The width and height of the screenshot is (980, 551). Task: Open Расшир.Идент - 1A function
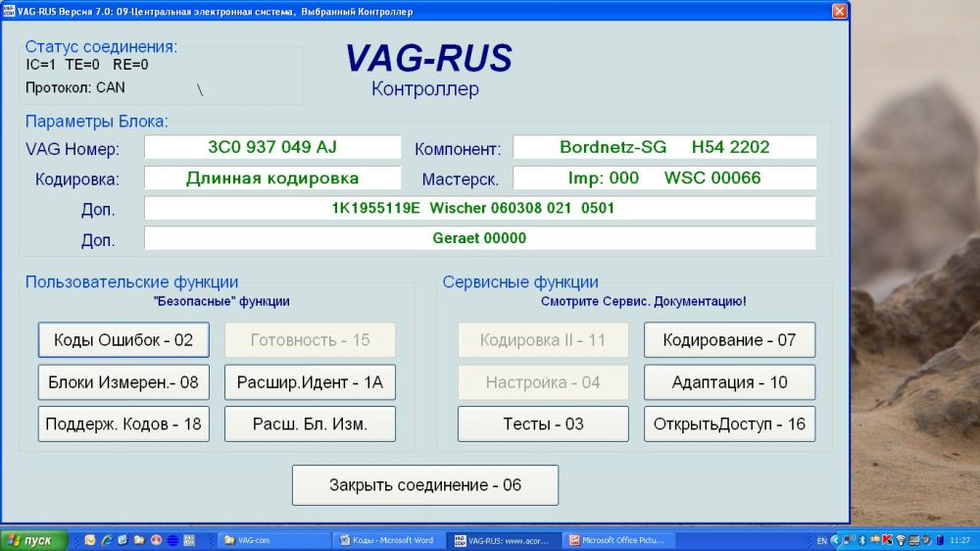310,382
